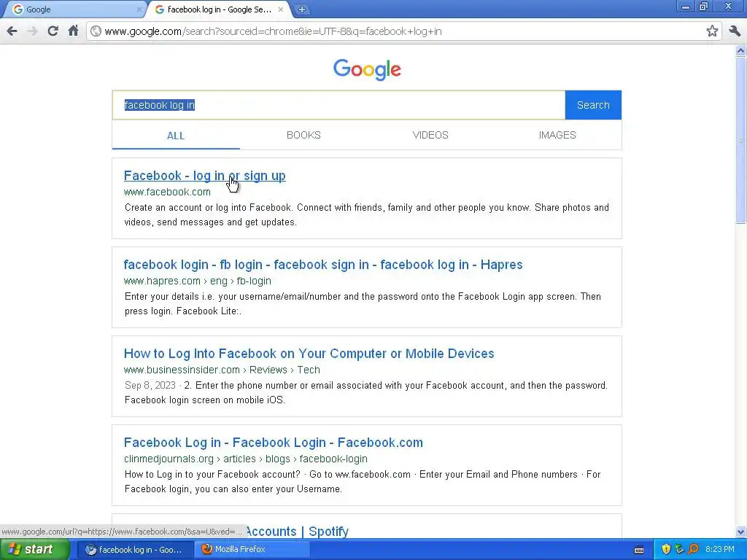This screenshot has width=747, height=560.
Task: Click the orange magnifier tray icon
Action: (x=693, y=549)
